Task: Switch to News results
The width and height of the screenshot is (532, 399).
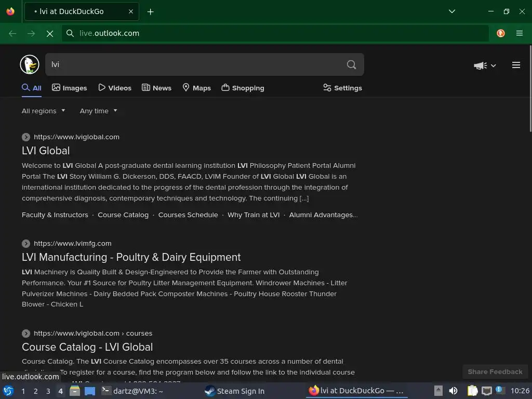Action: [156, 88]
